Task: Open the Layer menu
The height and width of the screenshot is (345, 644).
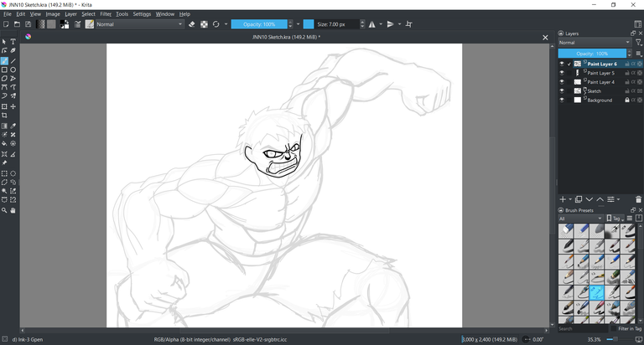Action: click(70, 14)
